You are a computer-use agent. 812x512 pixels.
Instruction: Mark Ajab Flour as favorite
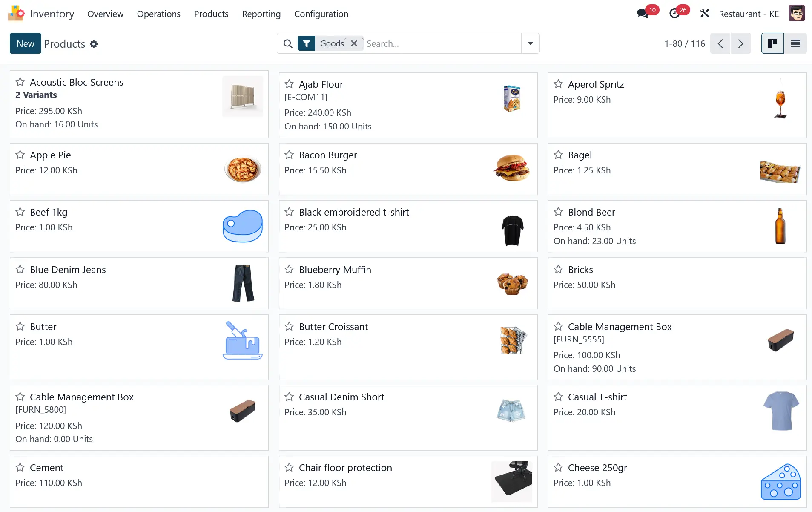click(290, 84)
